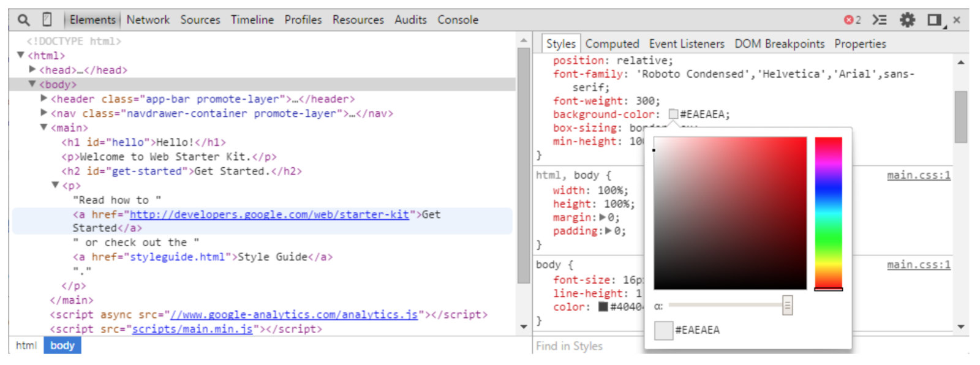Screen dimensions: 980x365
Task: Select the DOM Breakpoints sidebar tab
Action: (x=780, y=44)
